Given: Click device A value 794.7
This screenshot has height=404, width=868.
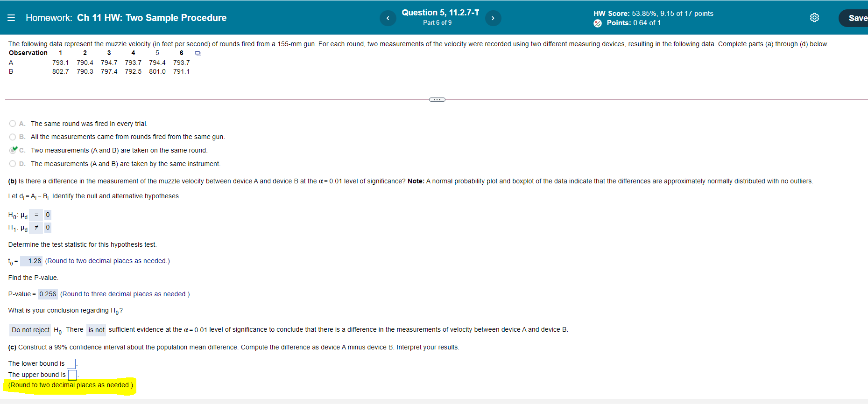Looking at the screenshot, I should point(109,63).
